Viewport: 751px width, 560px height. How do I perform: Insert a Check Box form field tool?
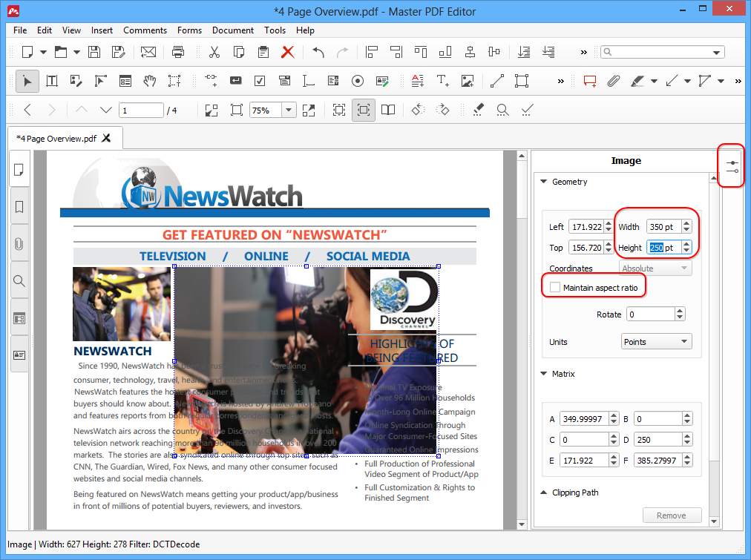tap(260, 81)
